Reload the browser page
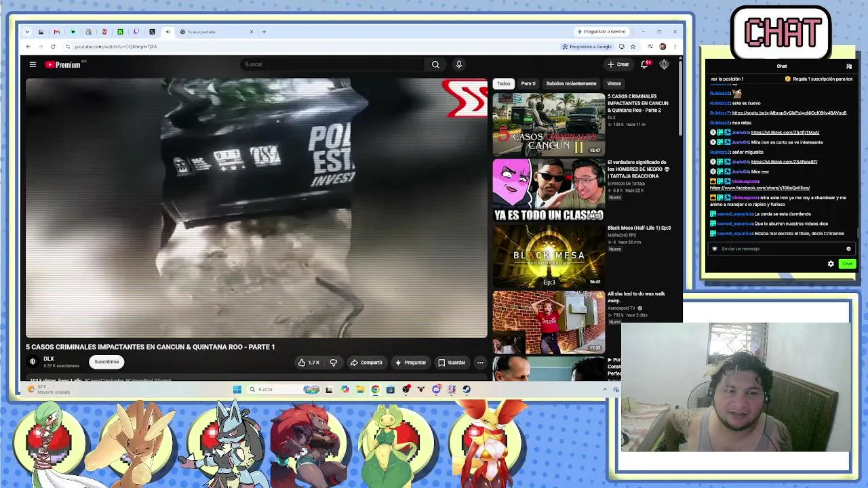Screen dimensions: 868x488 pyautogui.click(x=52, y=47)
